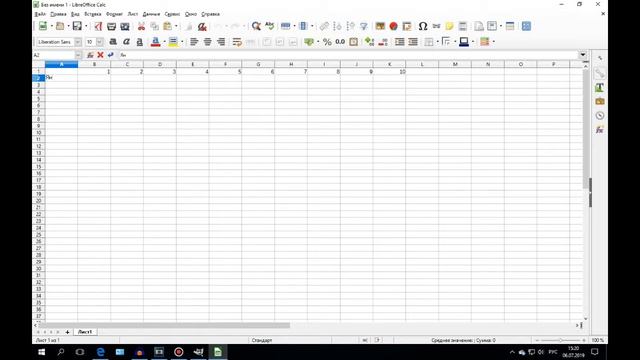640x360 pixels.
Task: Open the Правка menu
Action: click(x=58, y=14)
